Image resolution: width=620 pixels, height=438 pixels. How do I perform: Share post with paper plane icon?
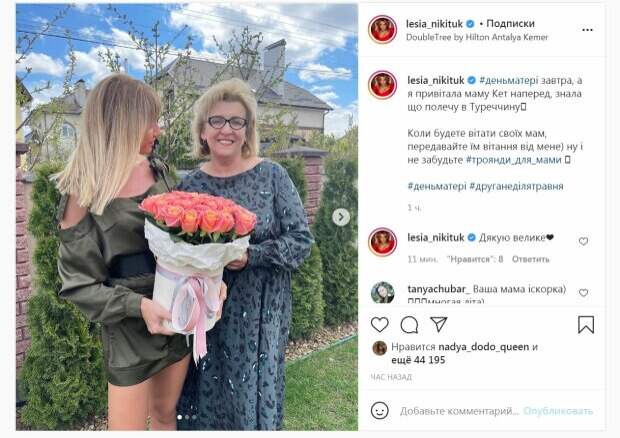tap(439, 324)
